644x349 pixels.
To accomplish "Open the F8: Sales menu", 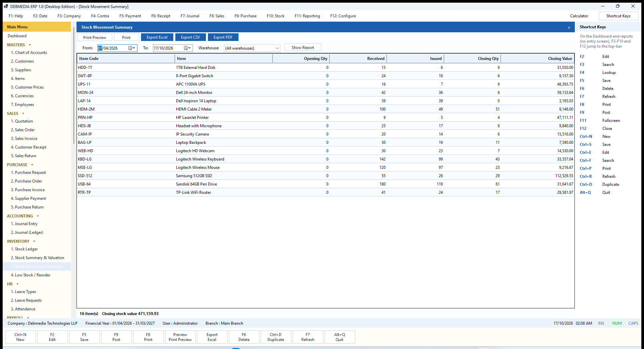I will coord(217,16).
